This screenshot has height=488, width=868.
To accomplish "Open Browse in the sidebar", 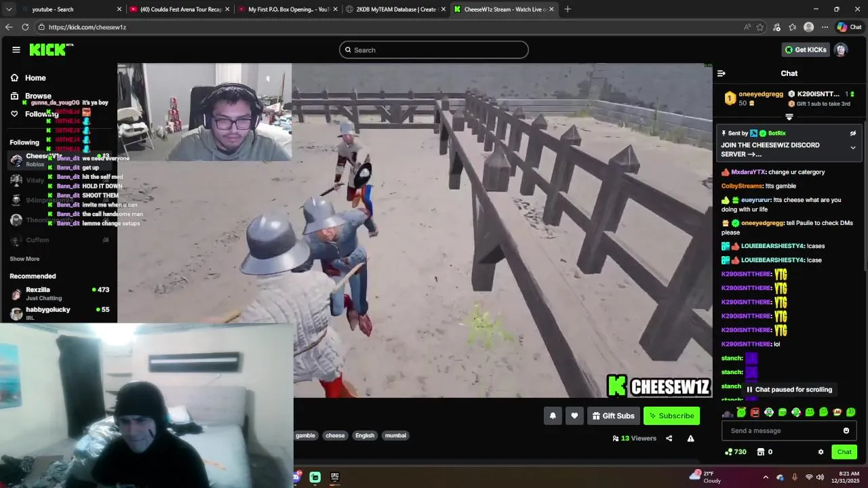I will 38,96.
